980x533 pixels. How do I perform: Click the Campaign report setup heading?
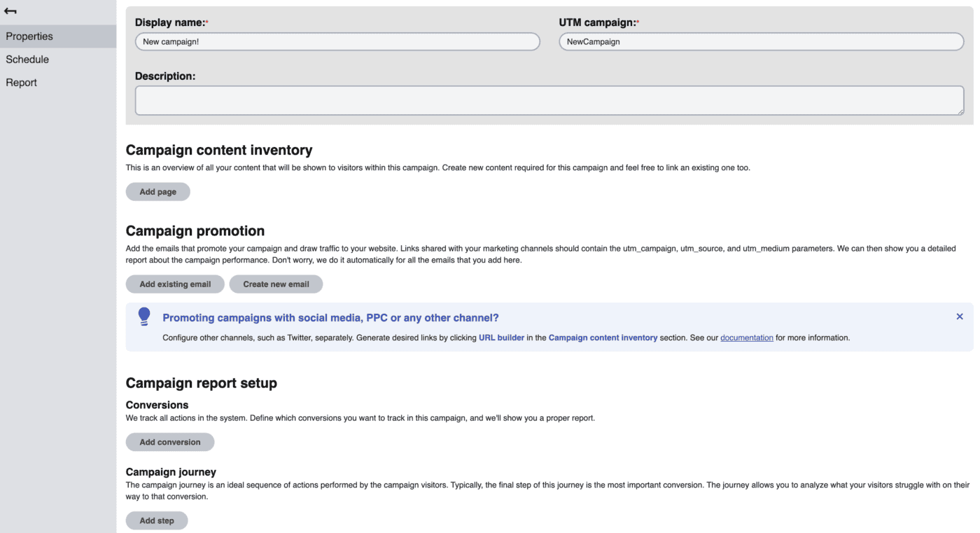202,383
